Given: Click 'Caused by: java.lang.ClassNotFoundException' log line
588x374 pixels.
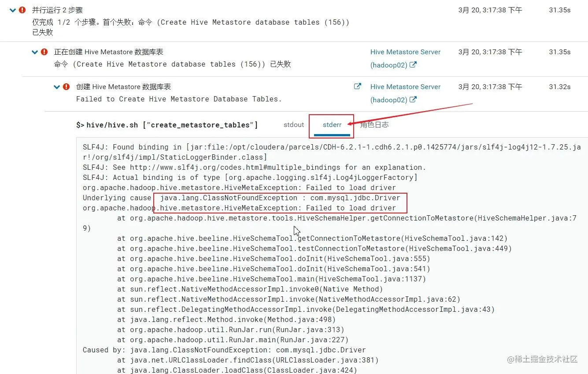Looking at the screenshot, I should coord(224,350).
